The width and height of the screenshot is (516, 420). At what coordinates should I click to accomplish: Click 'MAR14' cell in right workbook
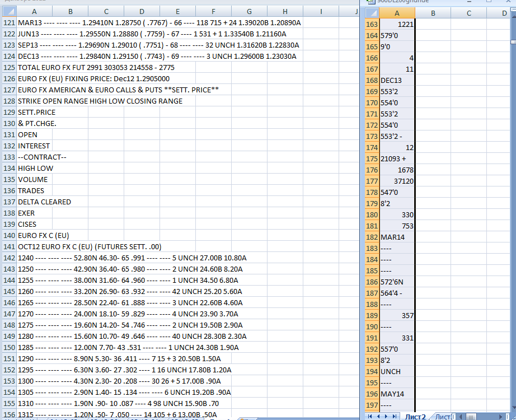coord(397,237)
